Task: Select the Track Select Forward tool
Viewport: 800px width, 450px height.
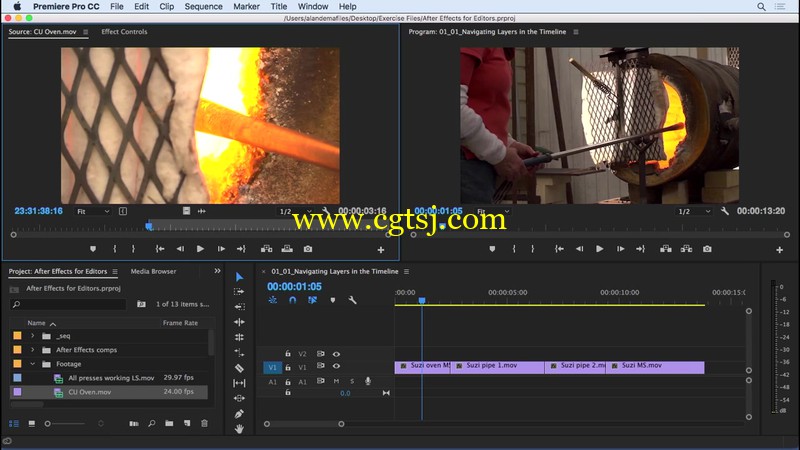Action: 239,292
